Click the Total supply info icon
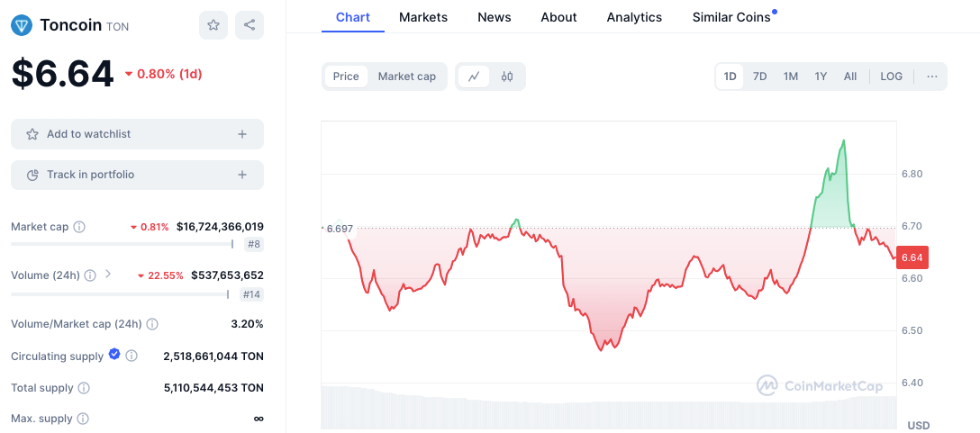980x433 pixels. (x=84, y=388)
